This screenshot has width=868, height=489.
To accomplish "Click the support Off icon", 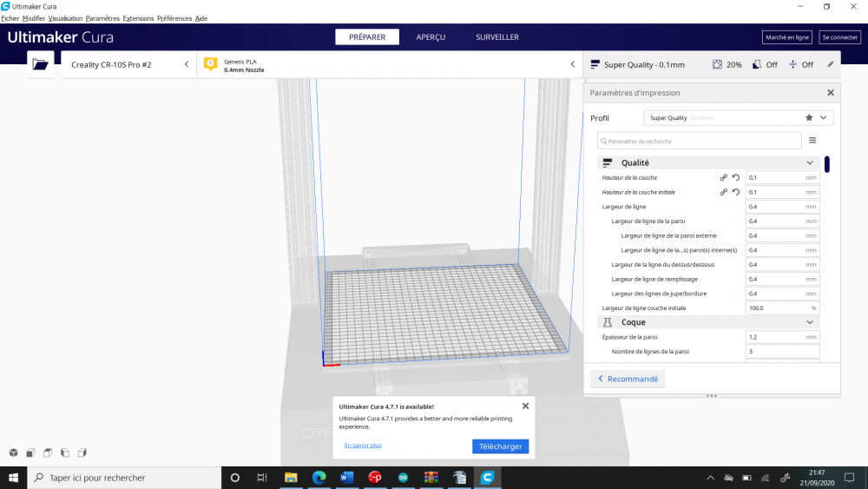I will coord(757,64).
